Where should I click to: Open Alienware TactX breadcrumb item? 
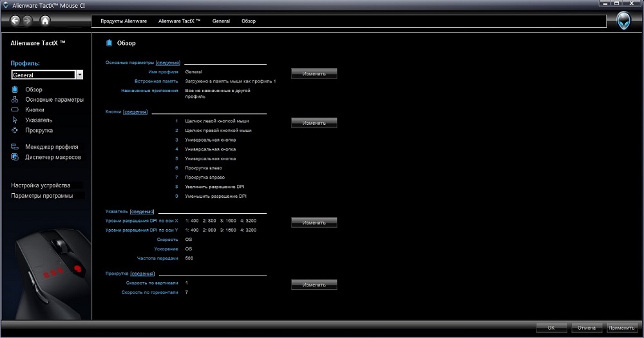pyautogui.click(x=180, y=21)
